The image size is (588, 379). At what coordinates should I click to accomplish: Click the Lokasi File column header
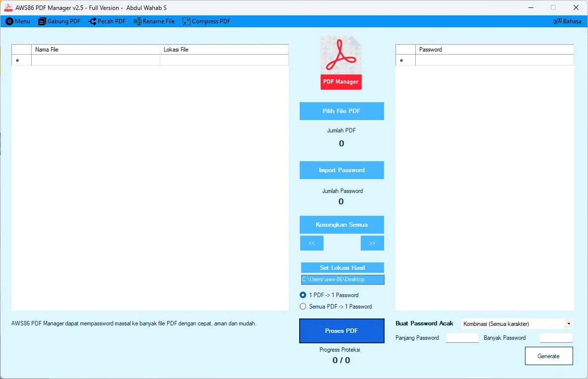tap(224, 49)
